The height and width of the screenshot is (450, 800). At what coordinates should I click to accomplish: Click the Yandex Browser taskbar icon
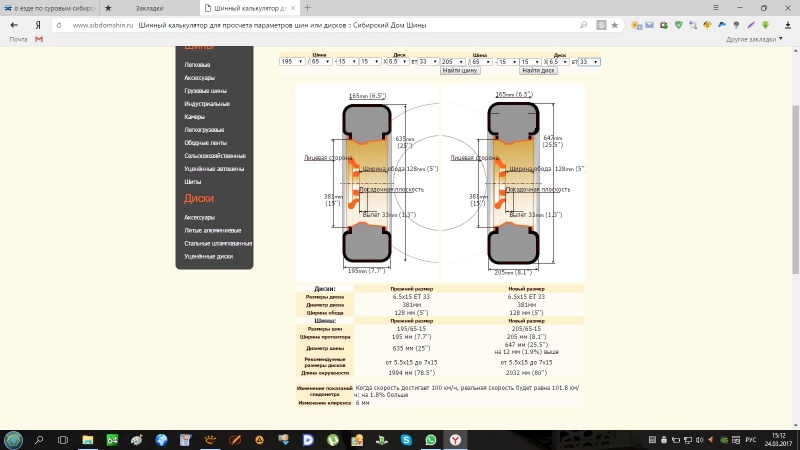click(x=456, y=439)
